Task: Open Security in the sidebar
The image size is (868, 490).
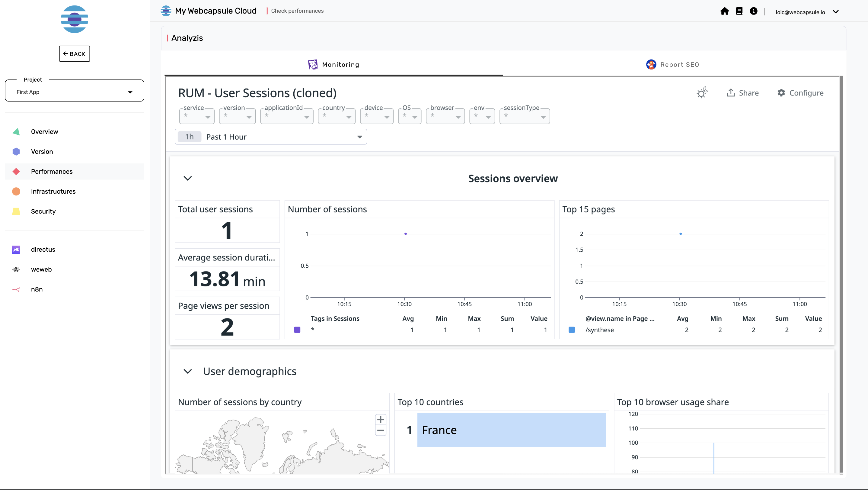Action: [75, 211]
